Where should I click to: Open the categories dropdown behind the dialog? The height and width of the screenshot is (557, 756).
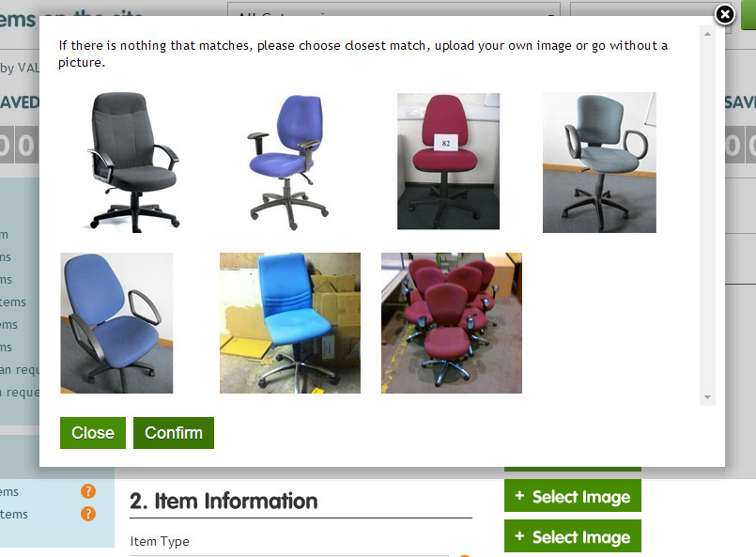coord(393,9)
